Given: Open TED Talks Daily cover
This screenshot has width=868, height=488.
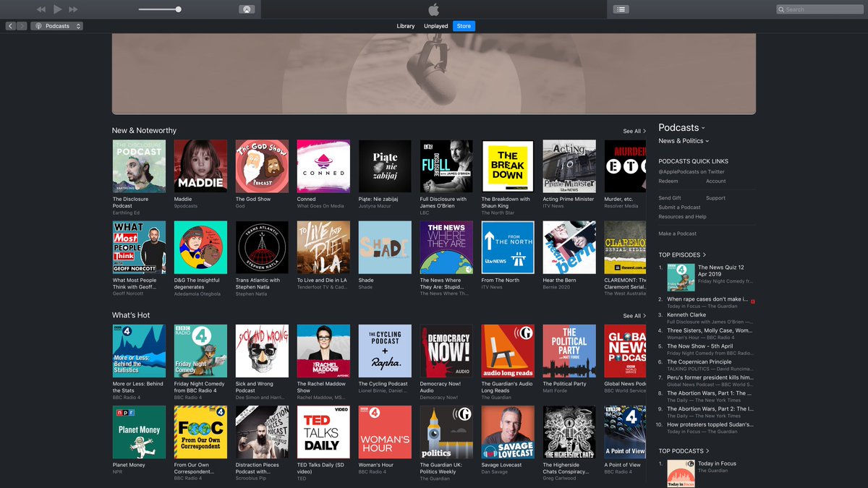Looking at the screenshot, I should pyautogui.click(x=323, y=432).
